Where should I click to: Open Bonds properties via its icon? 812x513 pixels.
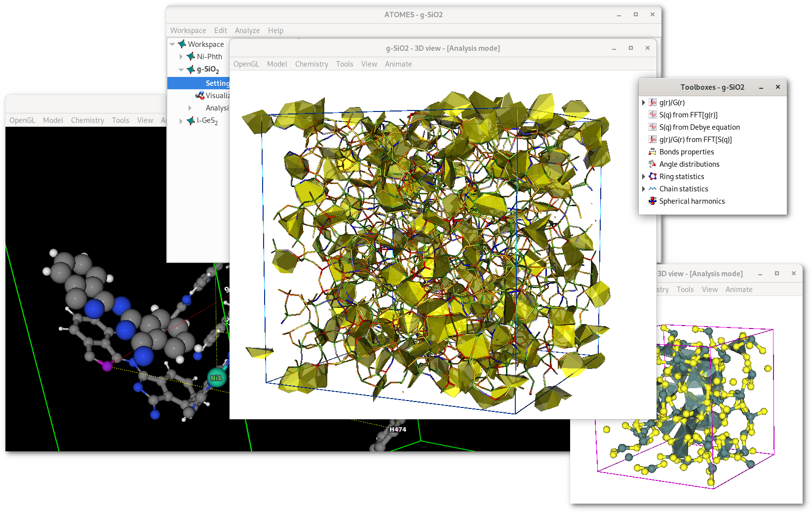pos(653,152)
